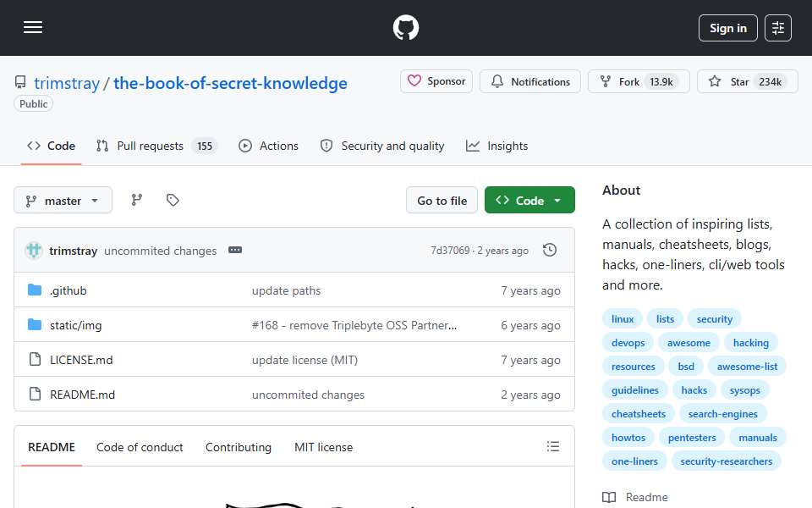The image size is (812, 508).
Task: View tags via the tag icon
Action: click(173, 200)
